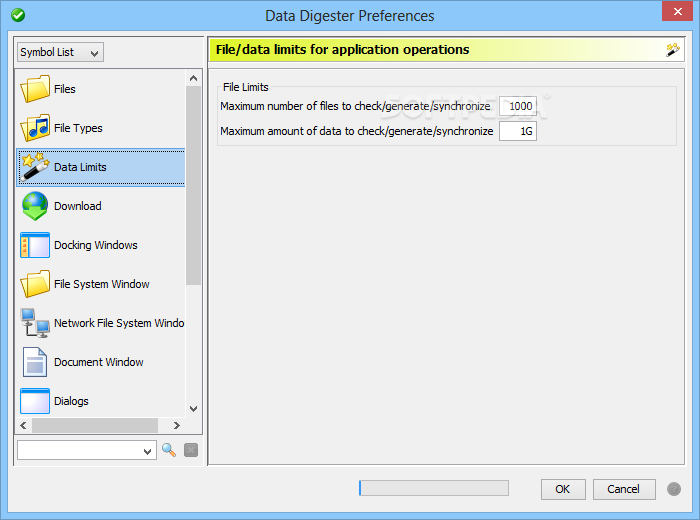Click the gray help question mark icon

674,489
